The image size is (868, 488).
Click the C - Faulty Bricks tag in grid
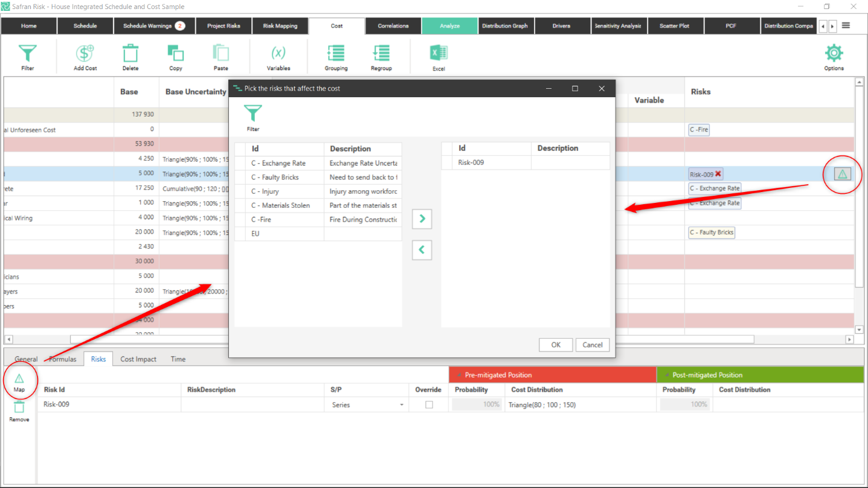pos(712,233)
